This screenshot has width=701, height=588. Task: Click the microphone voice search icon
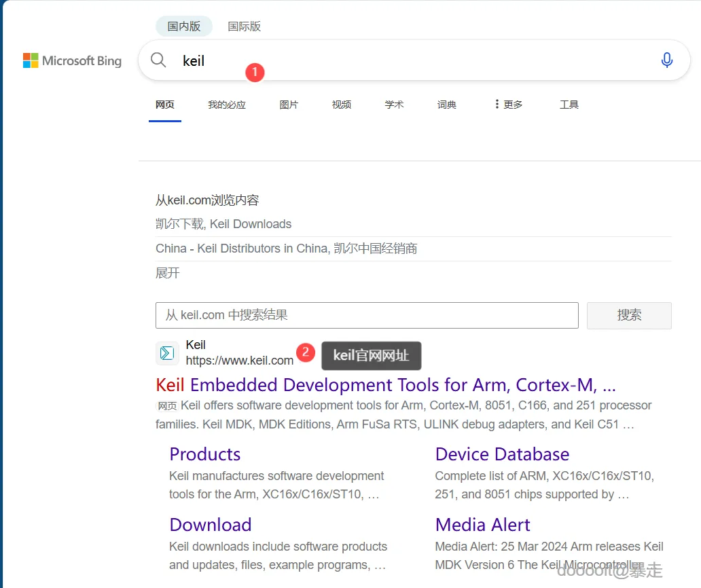tap(666, 60)
